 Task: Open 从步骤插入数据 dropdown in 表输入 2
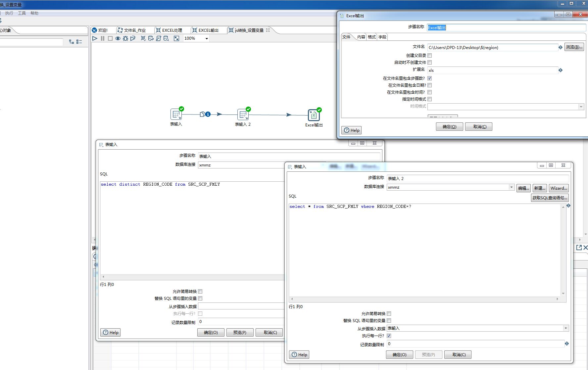coord(566,328)
